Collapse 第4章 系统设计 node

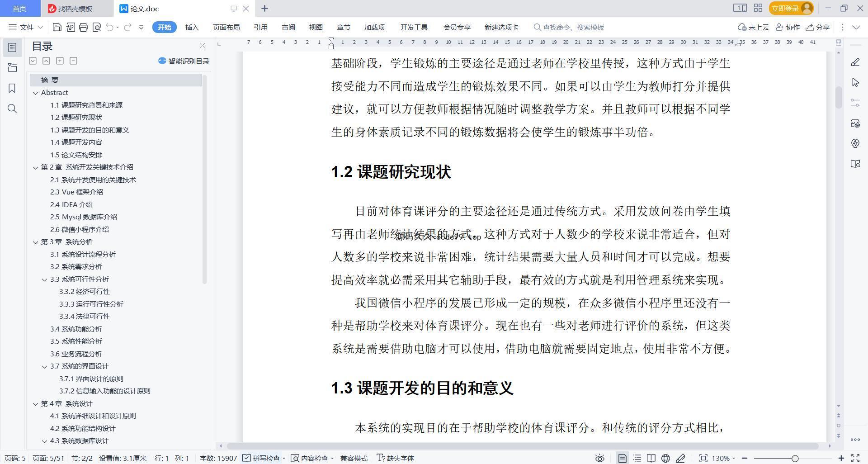(x=35, y=404)
